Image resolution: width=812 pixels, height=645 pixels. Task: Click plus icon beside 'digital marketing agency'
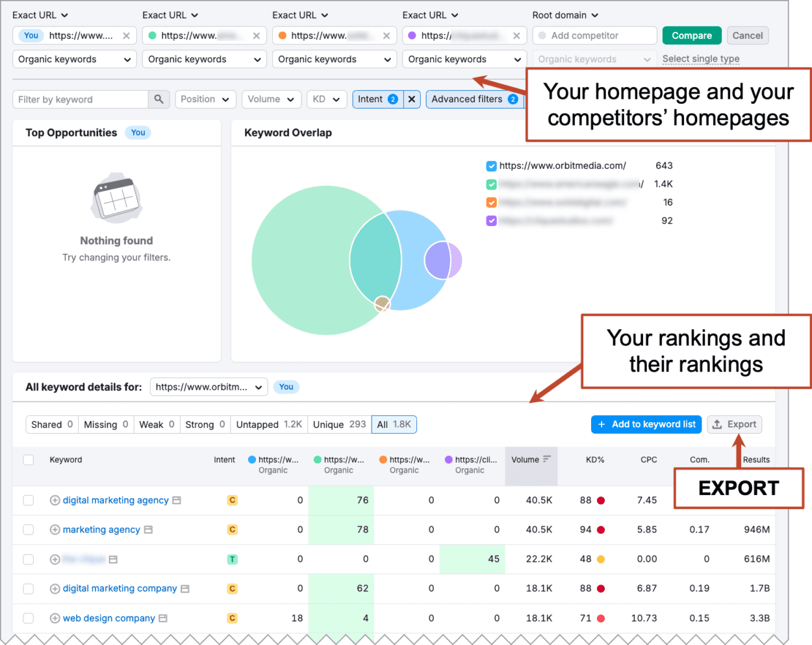[x=55, y=500]
